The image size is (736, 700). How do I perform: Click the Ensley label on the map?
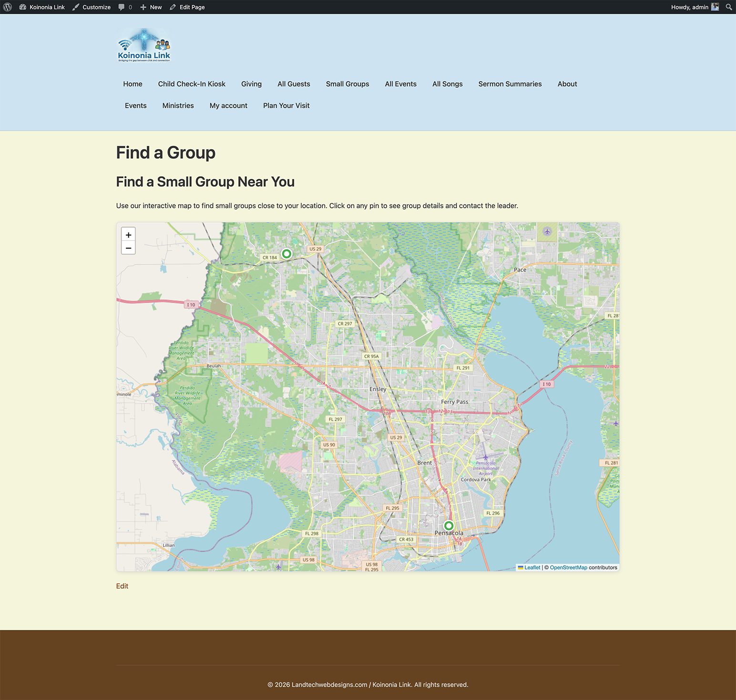(378, 389)
